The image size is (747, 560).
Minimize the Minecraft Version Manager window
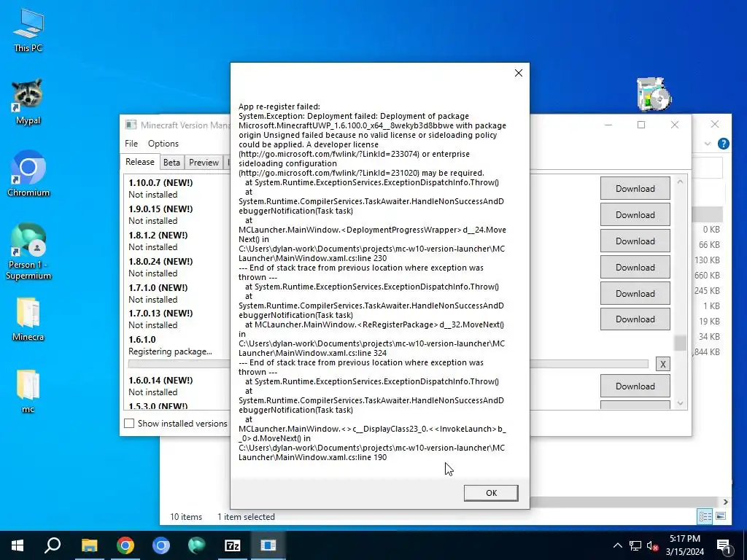pos(608,125)
